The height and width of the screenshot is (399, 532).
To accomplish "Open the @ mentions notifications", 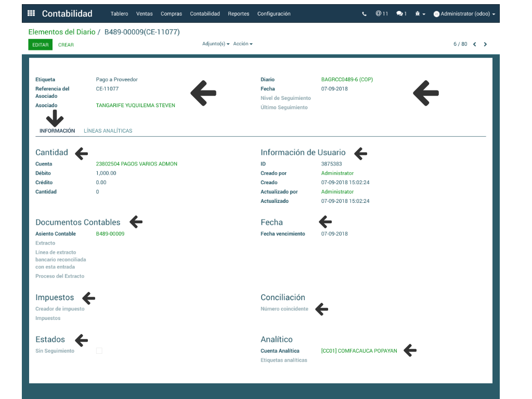I will pos(382,14).
